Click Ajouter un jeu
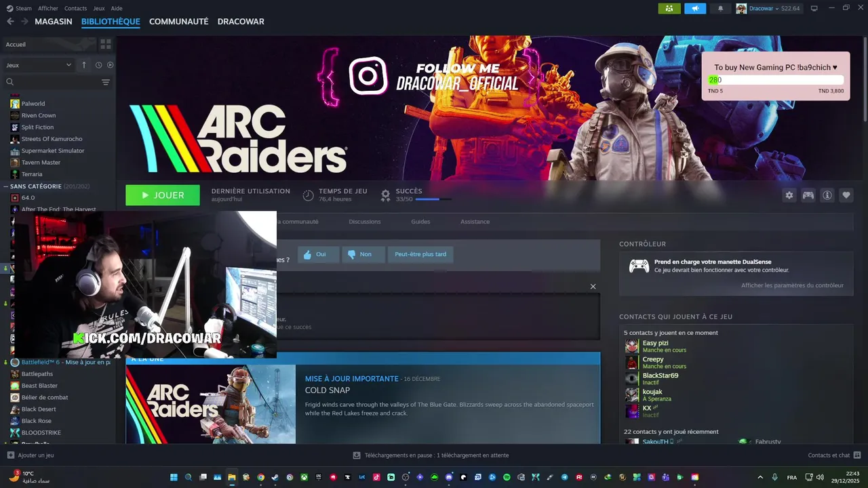 click(x=31, y=455)
